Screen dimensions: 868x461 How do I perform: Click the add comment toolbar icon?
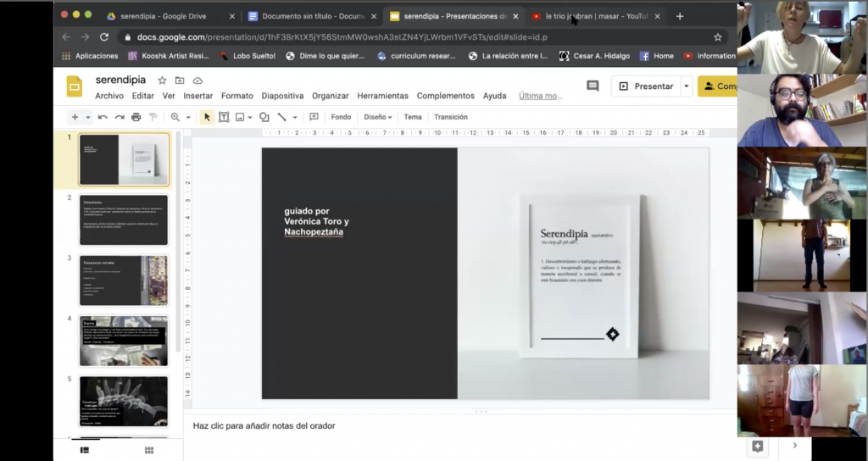(314, 117)
